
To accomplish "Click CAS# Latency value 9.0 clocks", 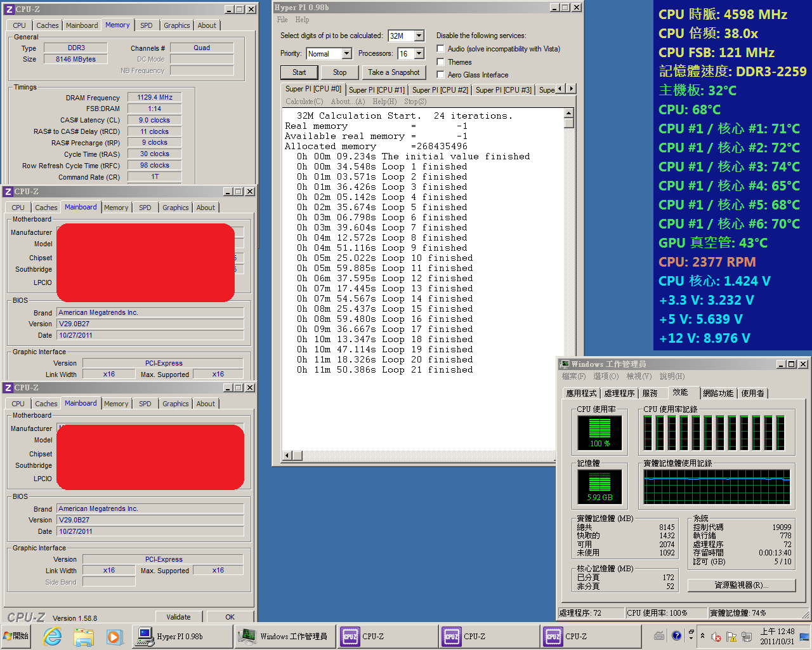I will coord(155,120).
